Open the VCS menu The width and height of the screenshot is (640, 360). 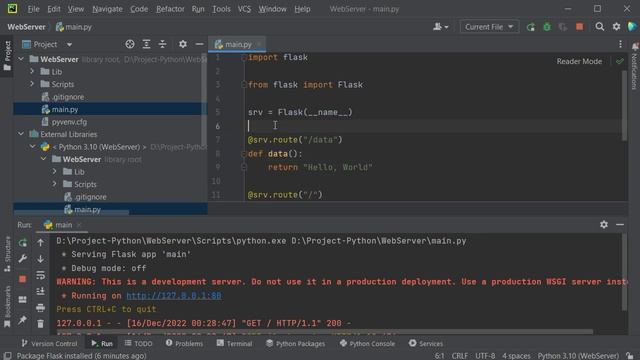(244, 9)
